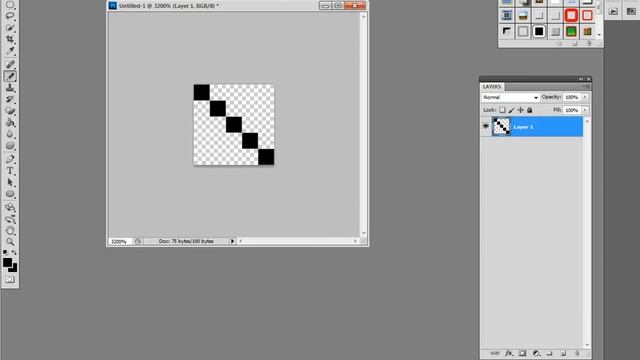Select the Elliptical Marquee tool
Viewport: 640px width, 360px height.
(x=10, y=4)
